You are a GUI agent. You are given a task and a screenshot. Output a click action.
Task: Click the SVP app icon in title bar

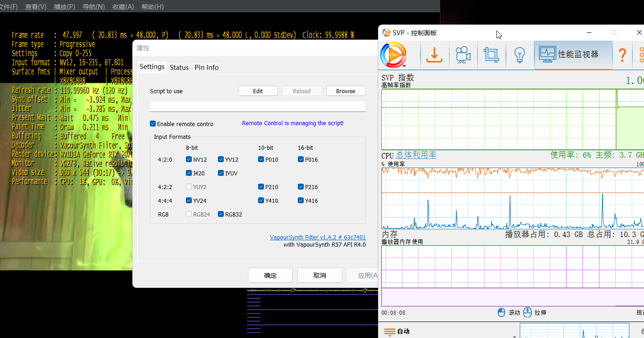pos(386,32)
